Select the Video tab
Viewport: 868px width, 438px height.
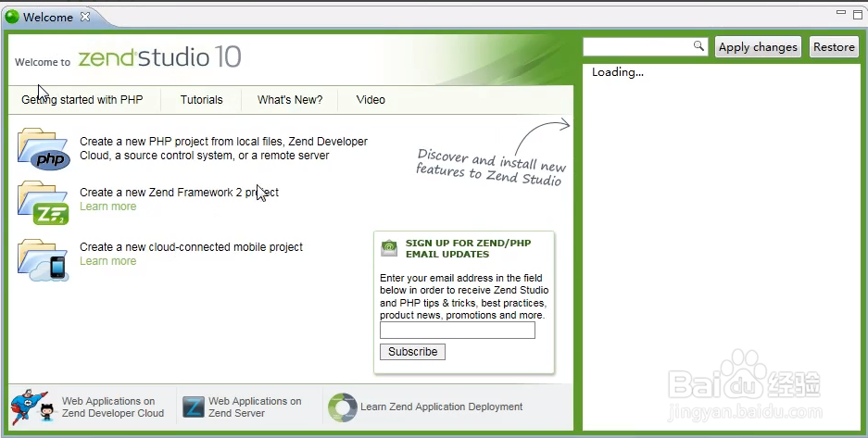(x=371, y=100)
